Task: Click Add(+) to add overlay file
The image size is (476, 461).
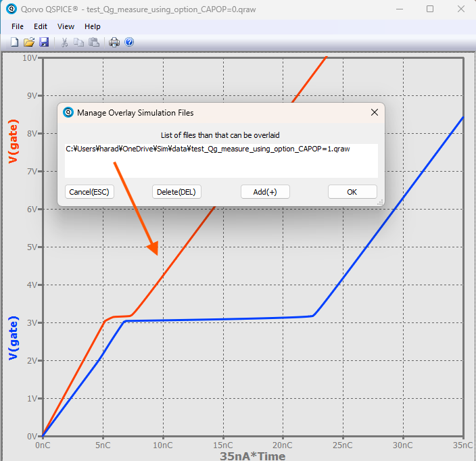Action: tap(265, 192)
